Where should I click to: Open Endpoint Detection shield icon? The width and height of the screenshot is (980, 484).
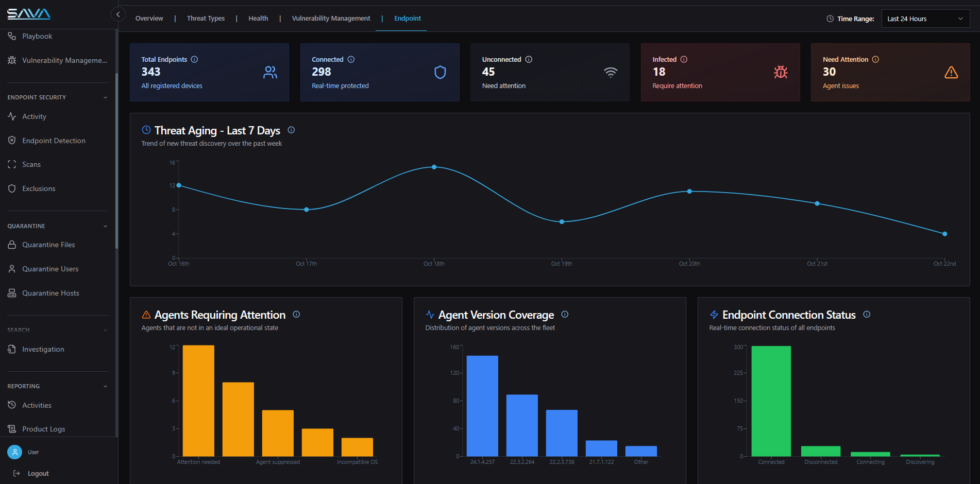12,141
